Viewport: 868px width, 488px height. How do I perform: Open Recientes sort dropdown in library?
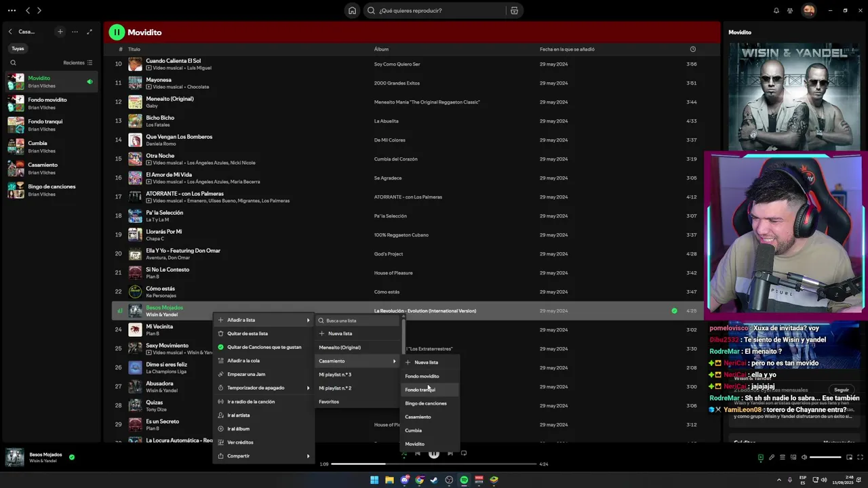pos(78,62)
